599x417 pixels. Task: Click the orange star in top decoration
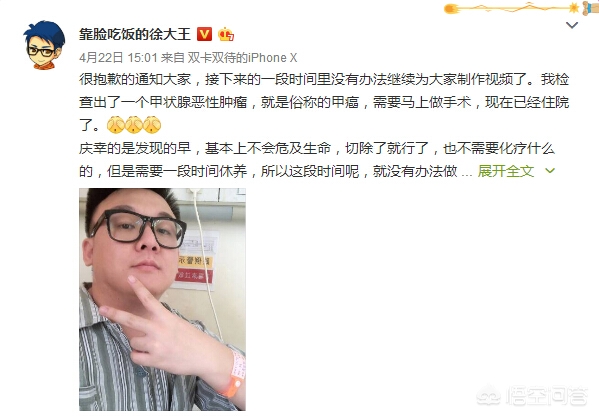tap(573, 8)
